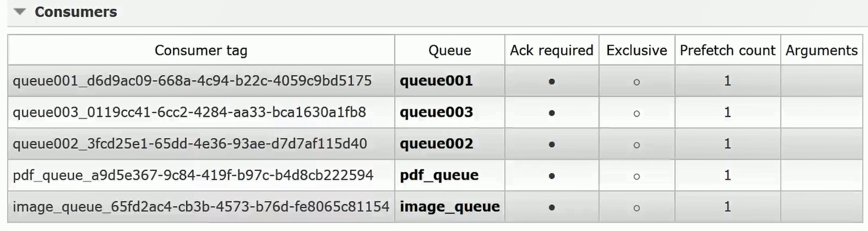Open the pdf_queue queue link
This screenshot has height=231, width=868.
pyautogui.click(x=439, y=175)
